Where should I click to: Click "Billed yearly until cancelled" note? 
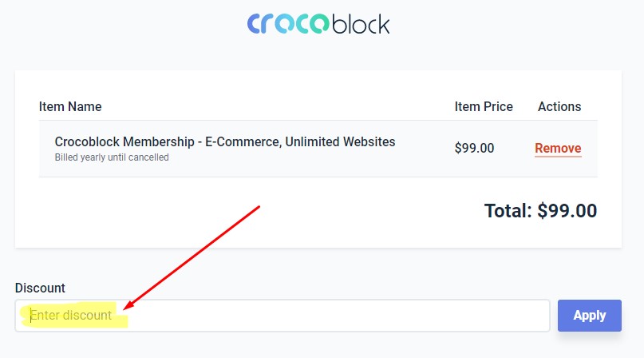point(112,157)
